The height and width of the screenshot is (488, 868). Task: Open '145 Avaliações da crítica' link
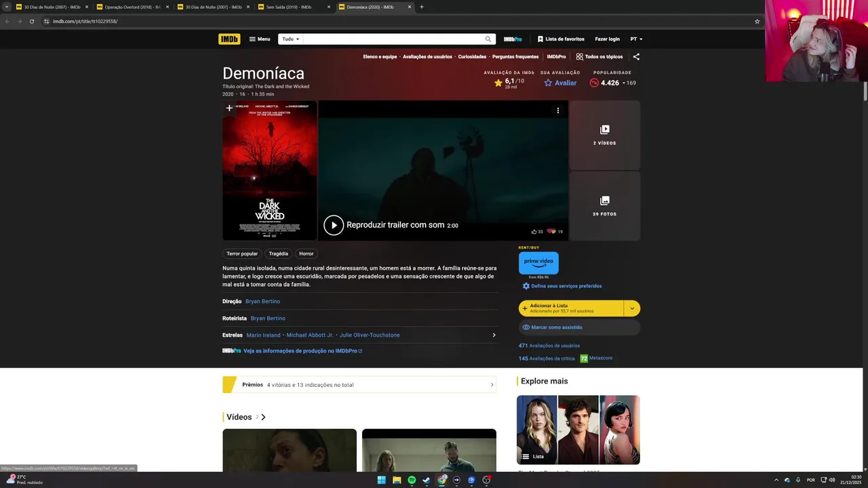(547, 359)
